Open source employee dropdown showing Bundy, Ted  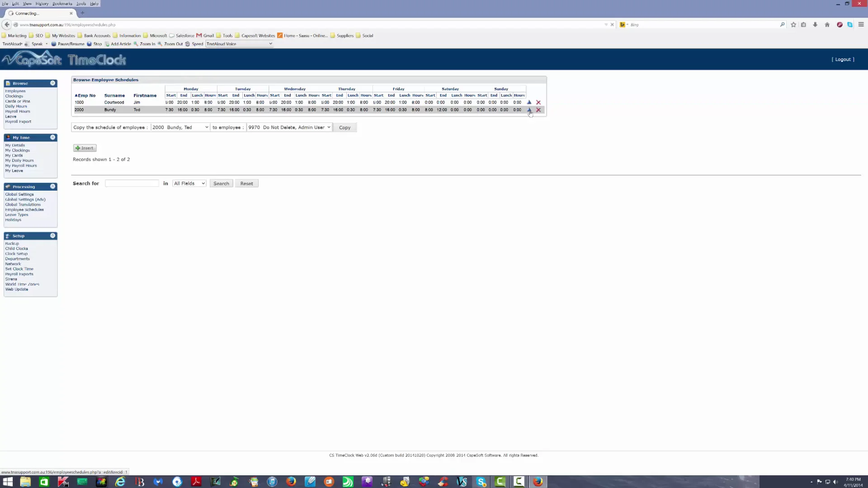[180, 127]
